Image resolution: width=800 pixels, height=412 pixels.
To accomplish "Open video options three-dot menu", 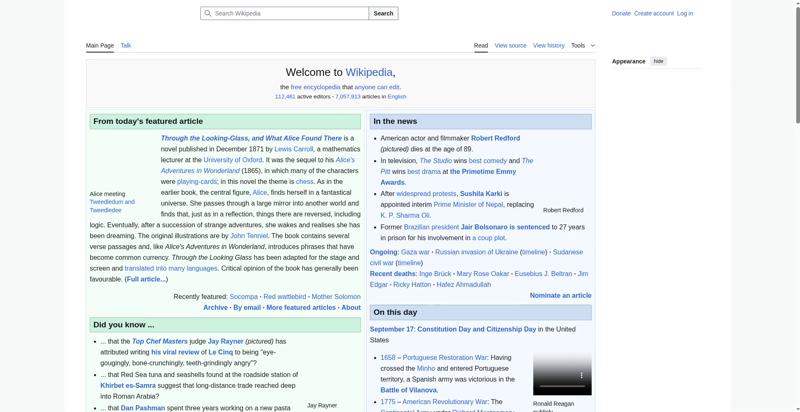I will pos(581,375).
